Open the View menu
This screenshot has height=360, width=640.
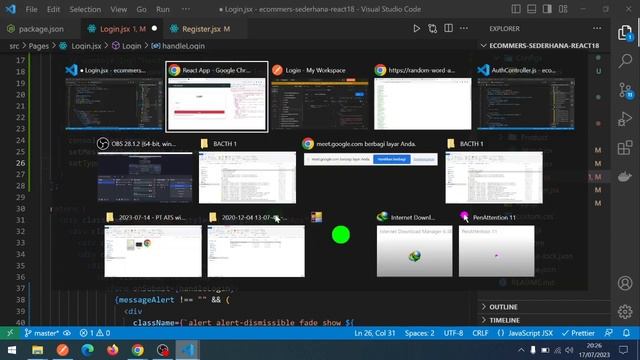coord(118,9)
